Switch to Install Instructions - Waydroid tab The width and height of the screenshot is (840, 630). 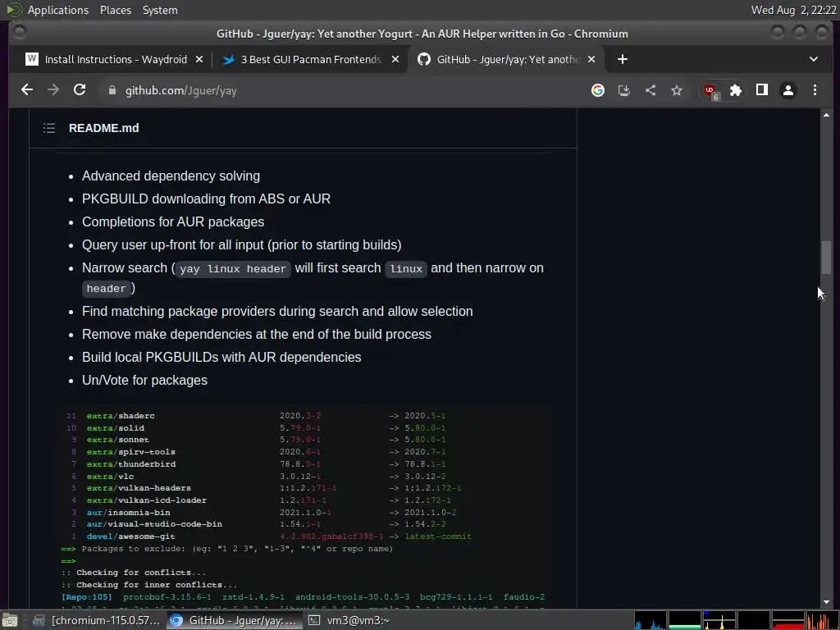[x=116, y=59]
